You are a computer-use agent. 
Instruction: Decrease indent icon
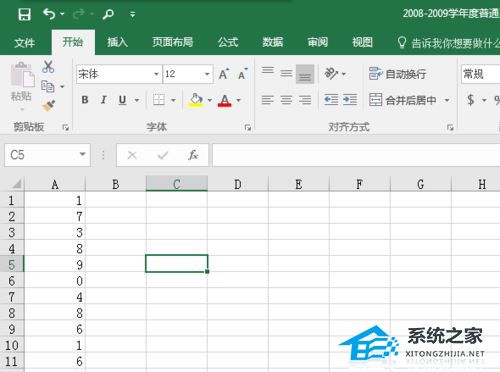[x=331, y=100]
